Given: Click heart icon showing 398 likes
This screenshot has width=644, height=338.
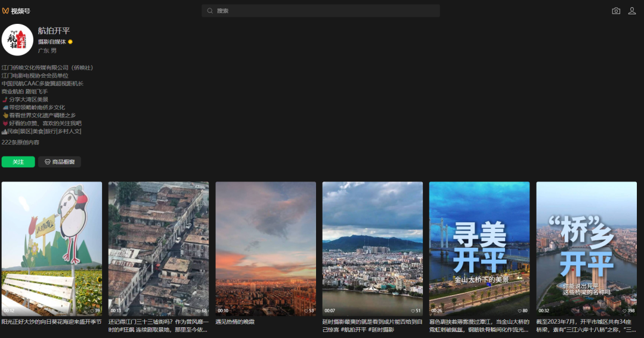Looking at the screenshot, I should tap(623, 311).
